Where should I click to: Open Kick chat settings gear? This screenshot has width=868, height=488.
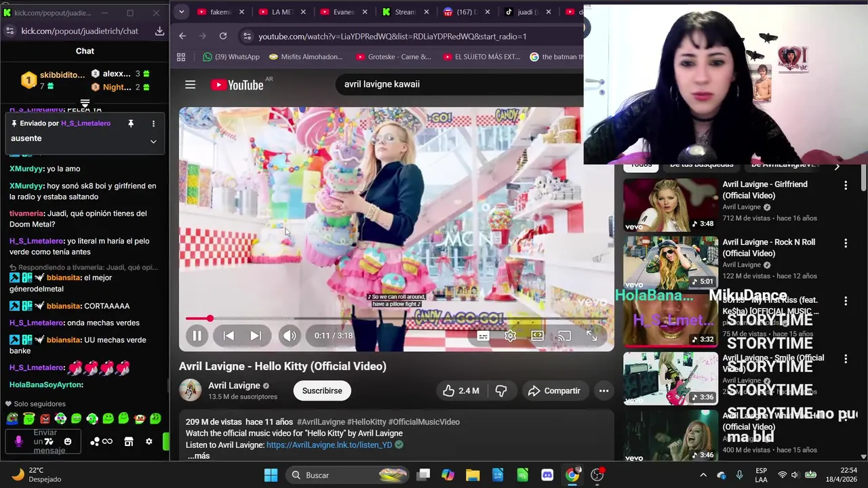point(149,442)
